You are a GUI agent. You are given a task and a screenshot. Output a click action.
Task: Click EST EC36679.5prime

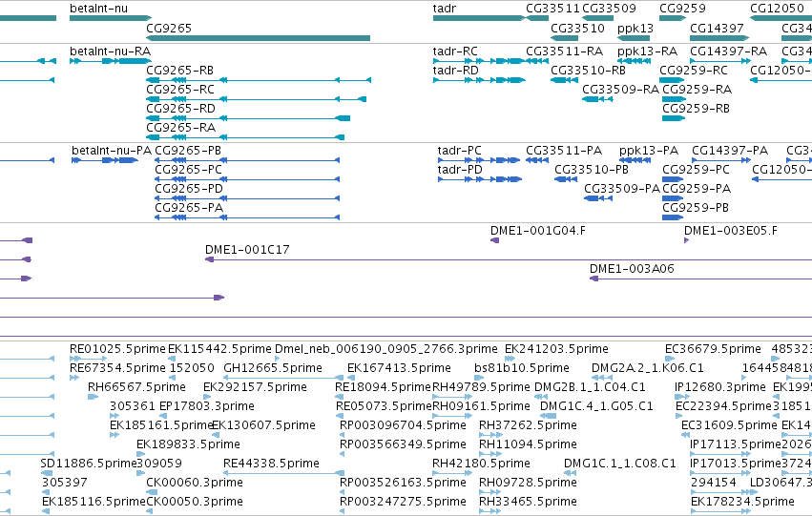(670, 358)
